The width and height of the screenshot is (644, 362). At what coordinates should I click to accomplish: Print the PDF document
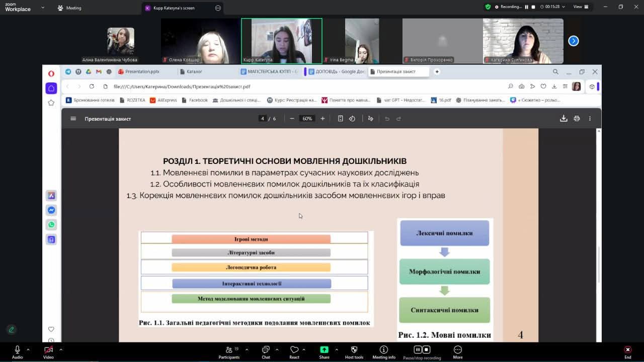pyautogui.click(x=577, y=119)
